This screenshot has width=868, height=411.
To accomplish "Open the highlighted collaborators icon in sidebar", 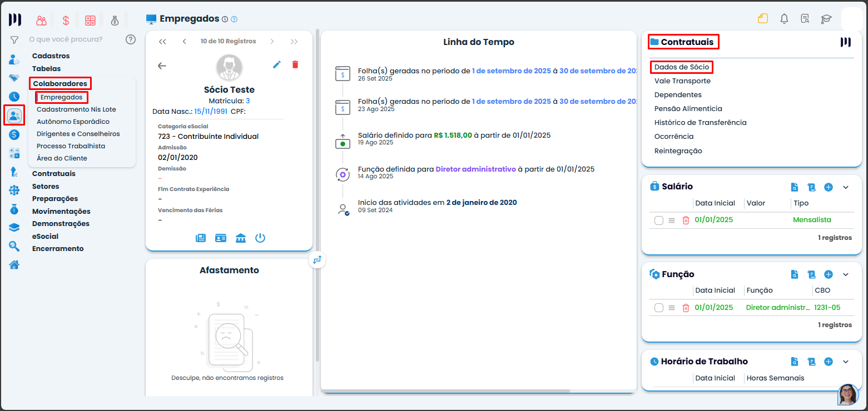I will click(14, 116).
